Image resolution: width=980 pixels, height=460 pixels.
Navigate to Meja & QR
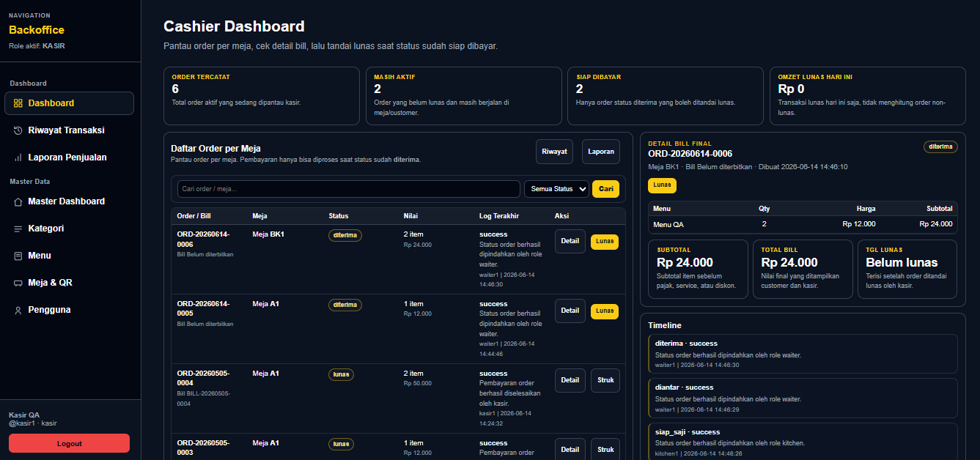tap(69, 283)
